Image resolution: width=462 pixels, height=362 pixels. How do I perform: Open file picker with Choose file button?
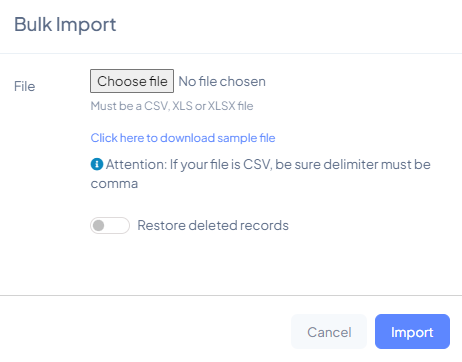click(132, 81)
